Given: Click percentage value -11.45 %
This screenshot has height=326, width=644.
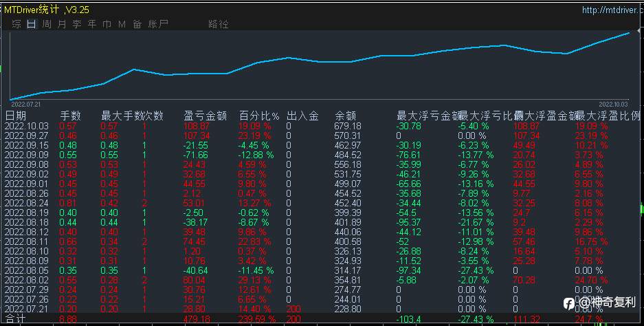Looking at the screenshot, I should click(x=256, y=270).
